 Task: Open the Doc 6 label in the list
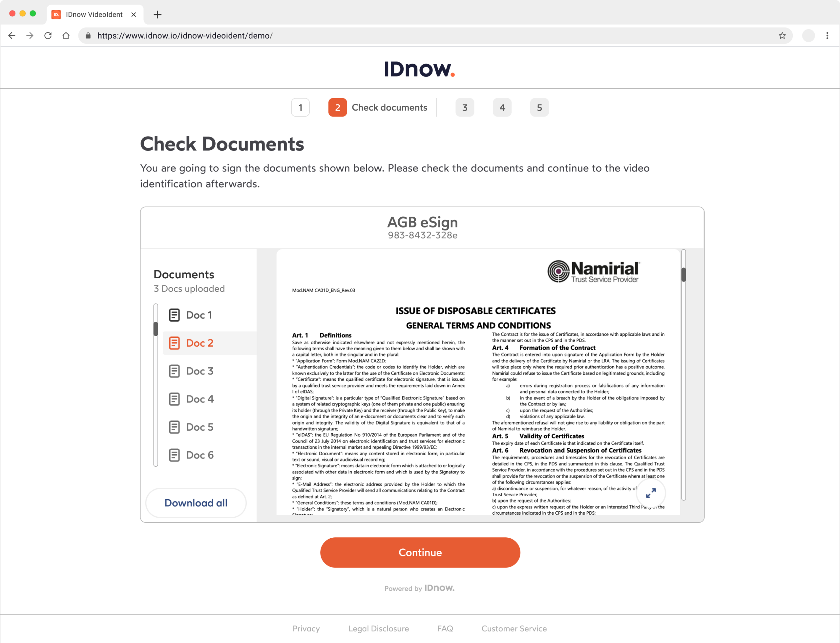coord(200,455)
